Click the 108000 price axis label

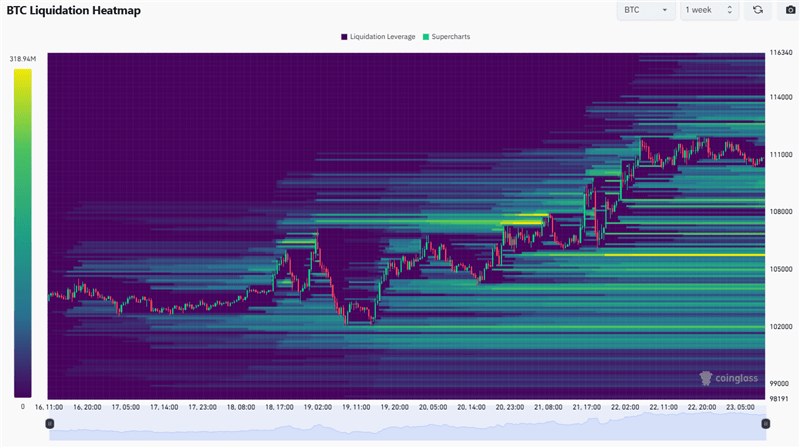(781, 211)
